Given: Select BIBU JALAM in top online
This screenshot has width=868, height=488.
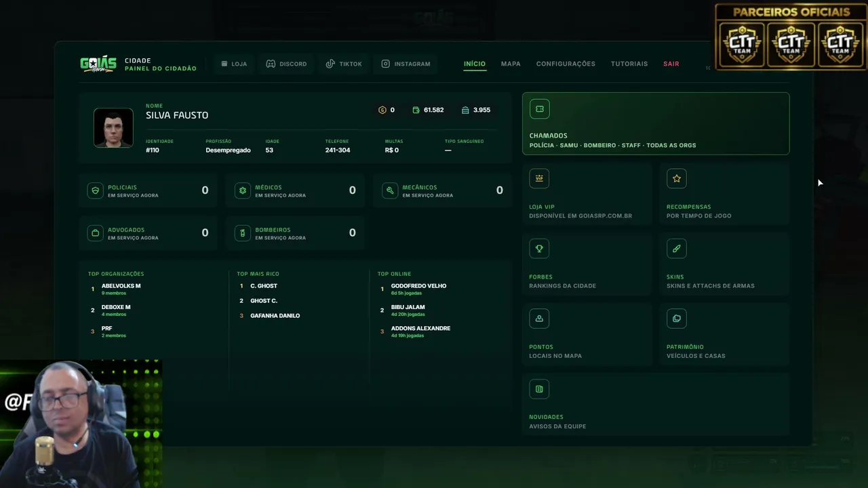Looking at the screenshot, I should 408,307.
